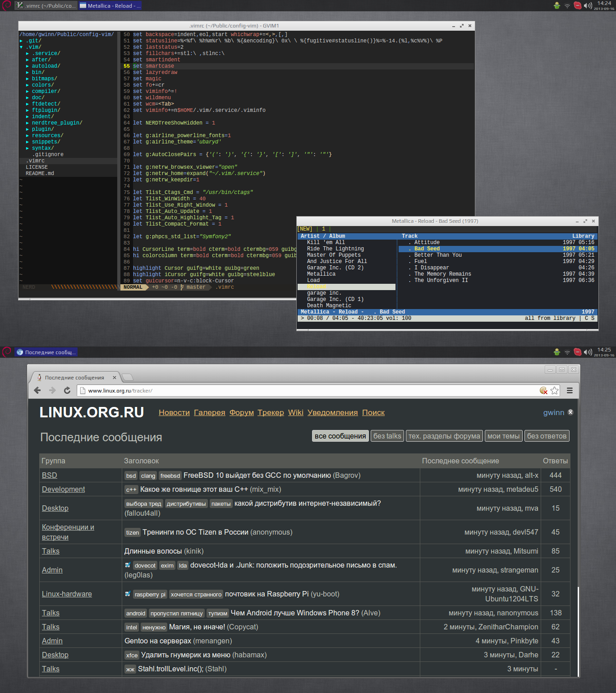The height and width of the screenshot is (693, 616).
Task: Reload the linux.org.ru page
Action: coord(67,391)
